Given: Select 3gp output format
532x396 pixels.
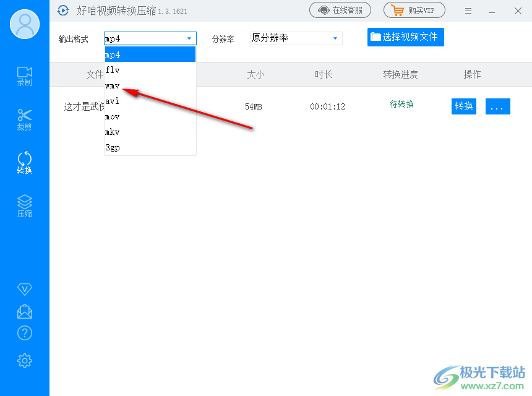Looking at the screenshot, I should click(x=150, y=148).
